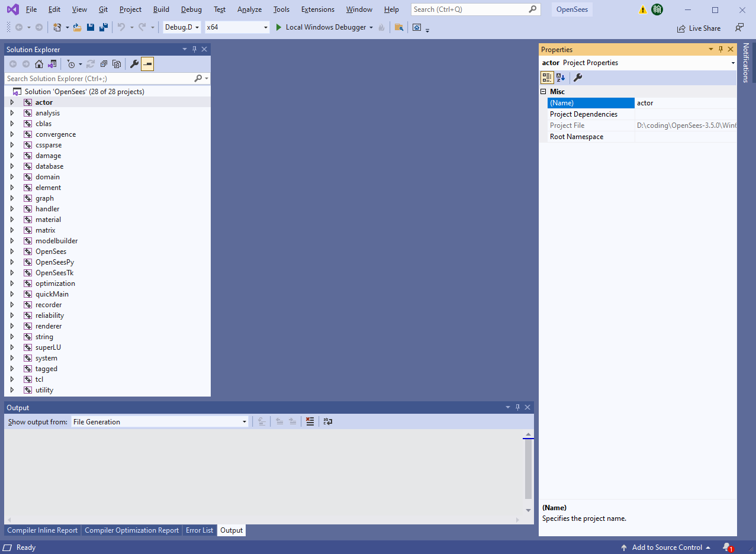Open the x64 platform dropdown
This screenshot has width=756, height=554.
[237, 27]
